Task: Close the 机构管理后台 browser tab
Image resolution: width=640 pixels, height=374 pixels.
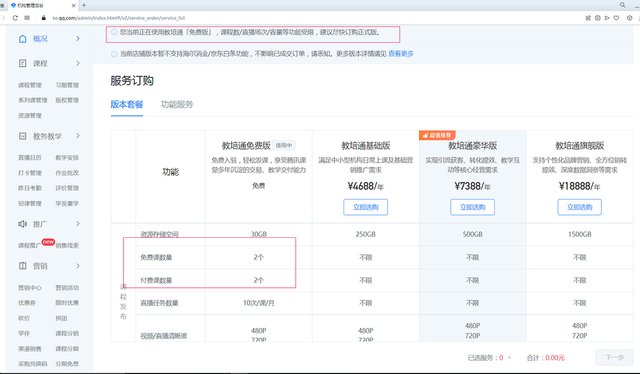Action: [x=73, y=5]
